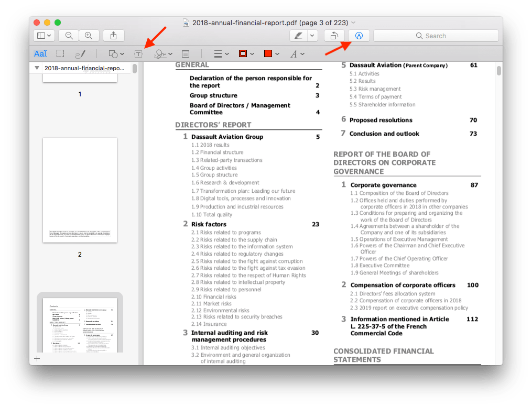Open the Signature tool
Viewport: 532px width, 407px height.
160,53
